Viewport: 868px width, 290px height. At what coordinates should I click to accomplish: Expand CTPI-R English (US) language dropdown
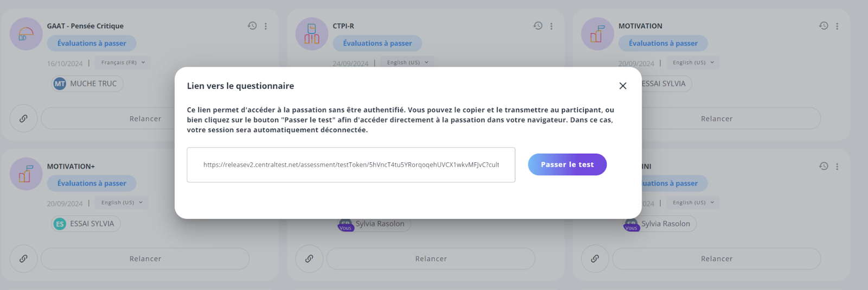tap(408, 62)
